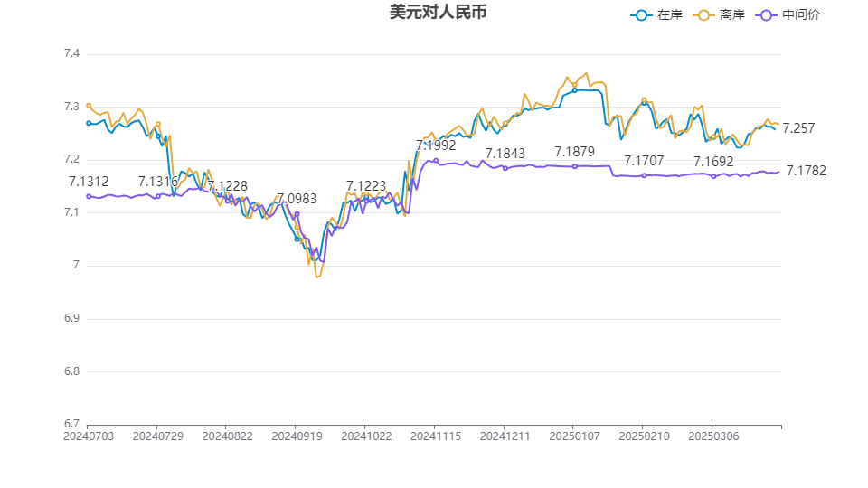Click the 20240703 date on x-axis
The height and width of the screenshot is (488, 868).
(x=88, y=436)
